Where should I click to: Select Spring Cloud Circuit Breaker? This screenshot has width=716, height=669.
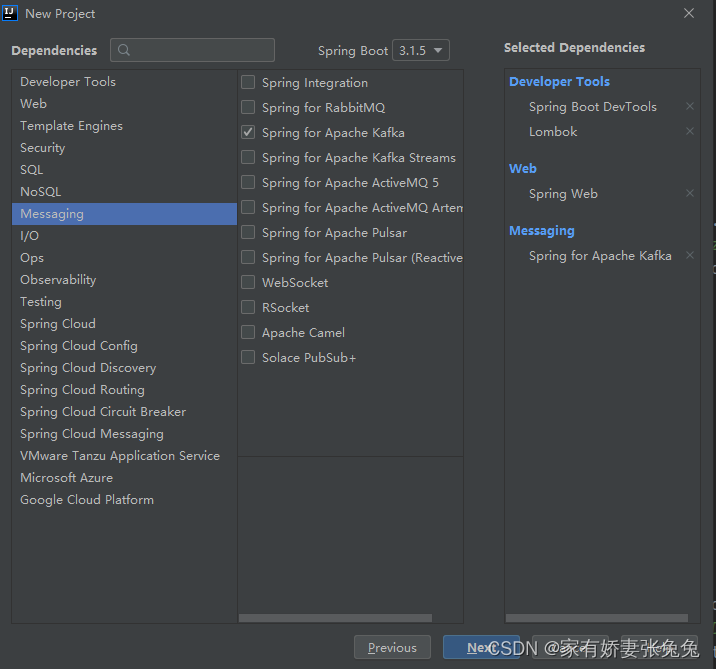(124, 411)
